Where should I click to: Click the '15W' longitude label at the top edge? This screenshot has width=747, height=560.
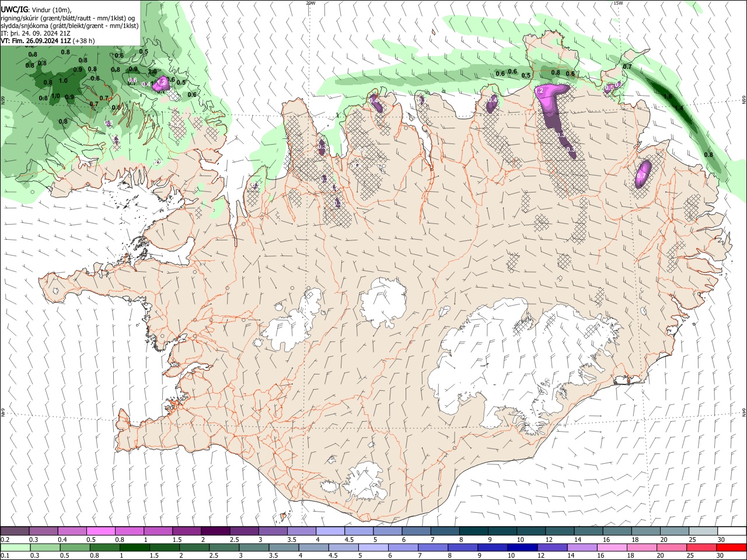click(x=618, y=3)
